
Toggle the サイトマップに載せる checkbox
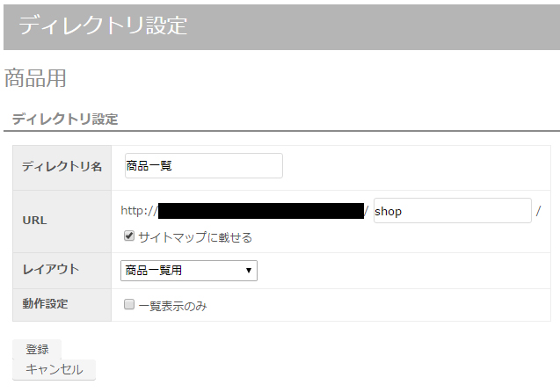pos(129,236)
